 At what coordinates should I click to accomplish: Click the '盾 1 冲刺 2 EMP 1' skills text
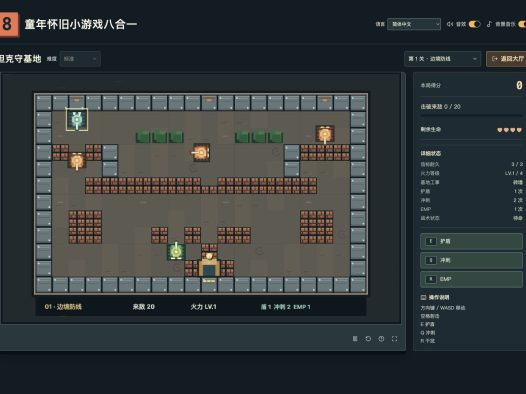(x=285, y=306)
